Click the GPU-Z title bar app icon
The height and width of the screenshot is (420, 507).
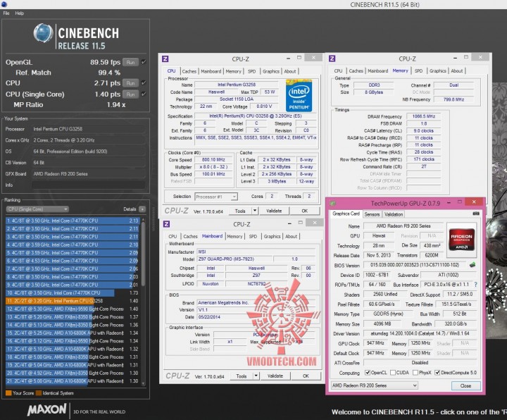click(x=332, y=204)
